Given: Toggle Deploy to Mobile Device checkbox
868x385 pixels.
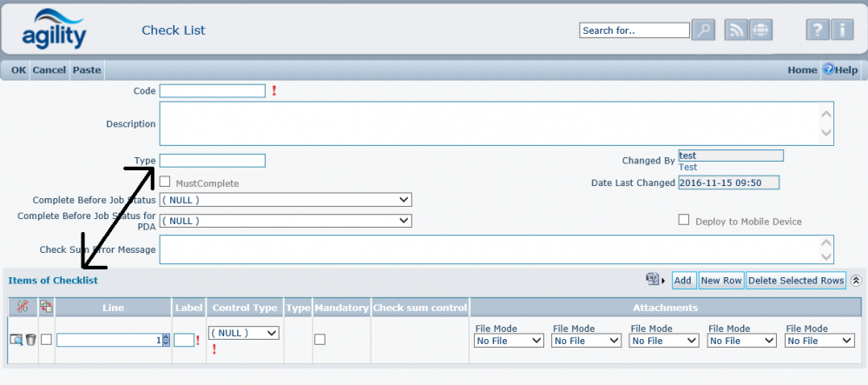Looking at the screenshot, I should point(684,220).
